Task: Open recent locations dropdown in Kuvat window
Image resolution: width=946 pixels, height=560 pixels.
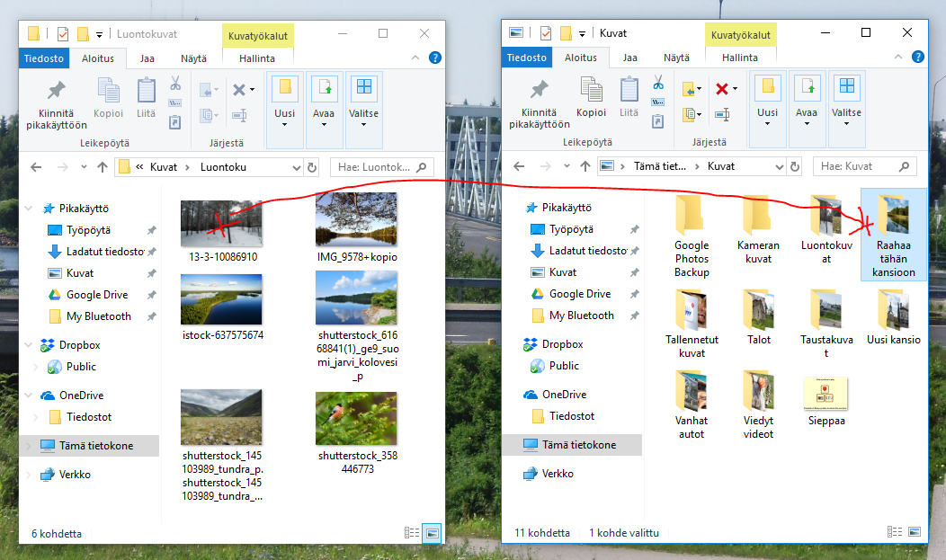Action: click(x=567, y=166)
